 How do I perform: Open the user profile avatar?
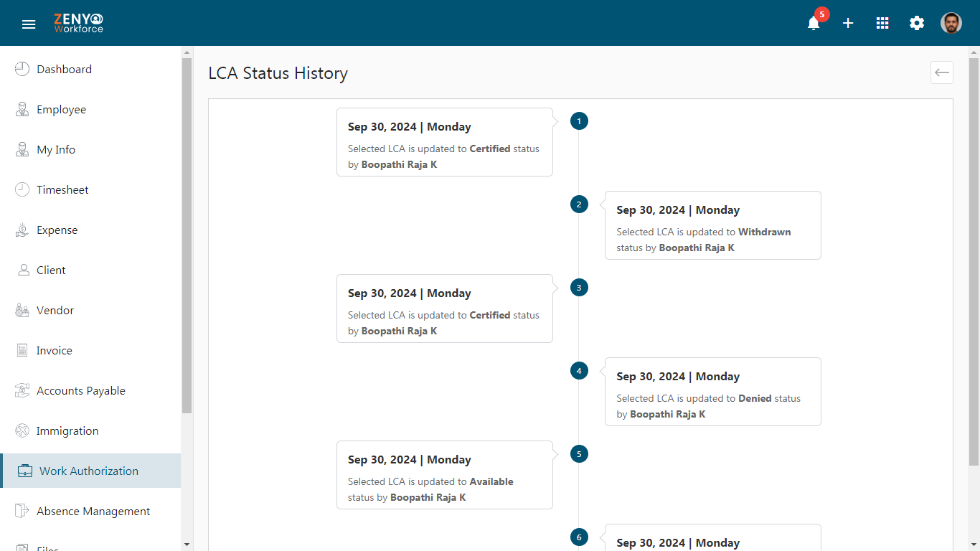(951, 23)
